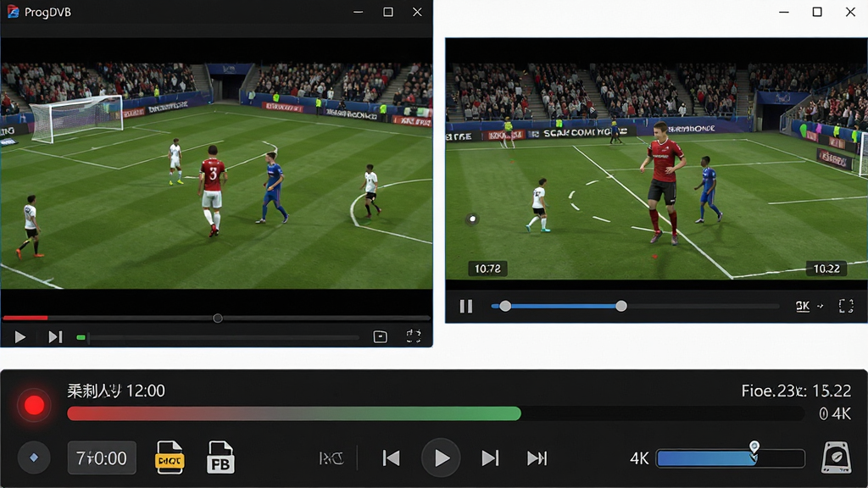Click the right handle of the right window's seek bar
The height and width of the screenshot is (488, 868).
tap(621, 306)
